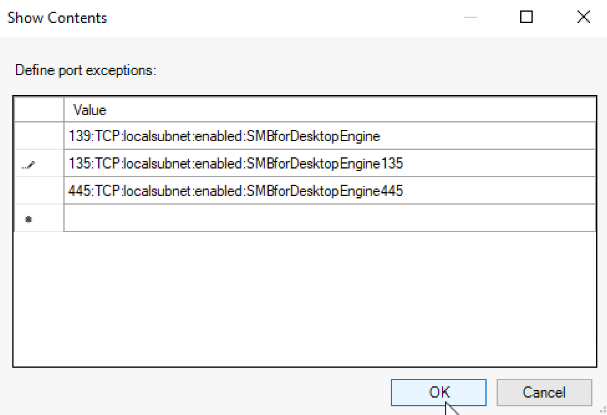
Task: Click the grid's top-left corner header cell
Action: [x=39, y=110]
